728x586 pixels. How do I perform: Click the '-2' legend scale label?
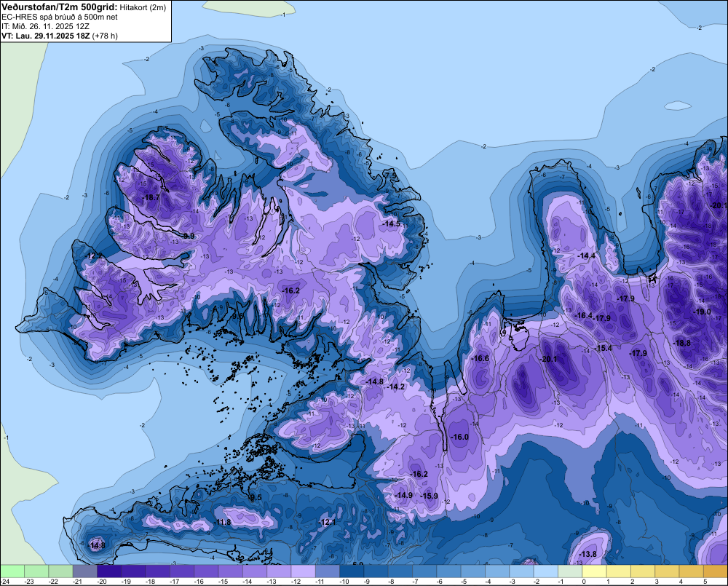pos(537,582)
